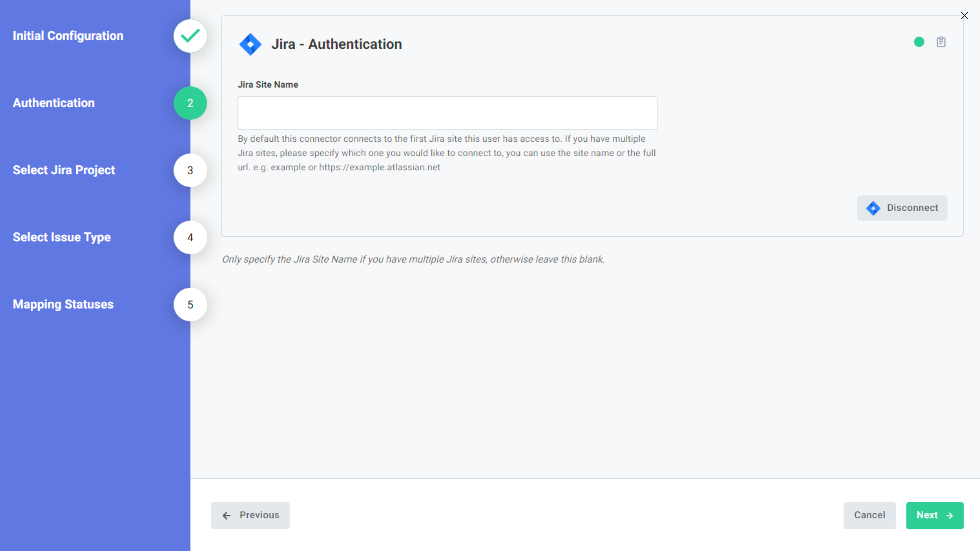The height and width of the screenshot is (551, 980).
Task: Open the Mapping Statuses step in sidebar
Action: click(63, 304)
